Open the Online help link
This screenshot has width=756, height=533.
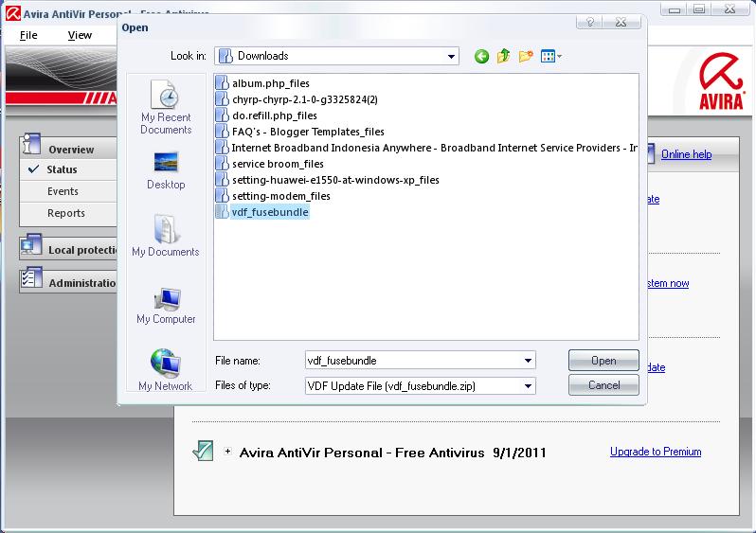[686, 154]
